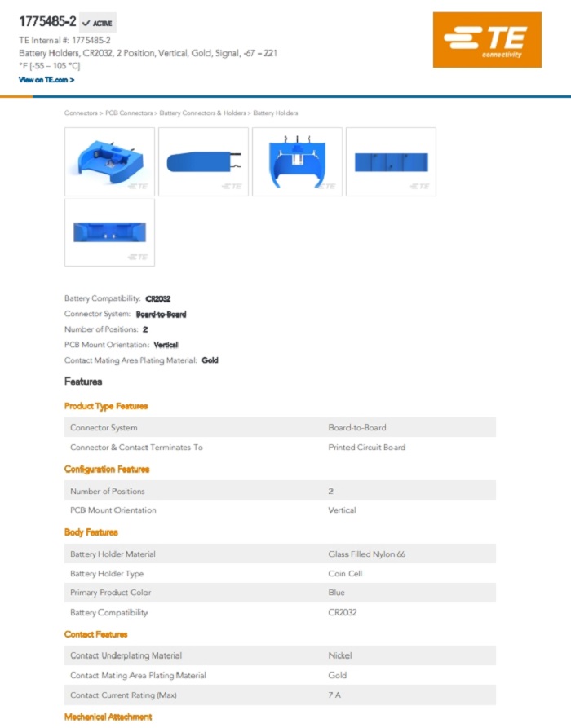Screen dimensions: 571x728
Task: Click PCB Mount Orientation table row label
Action: coord(113,510)
